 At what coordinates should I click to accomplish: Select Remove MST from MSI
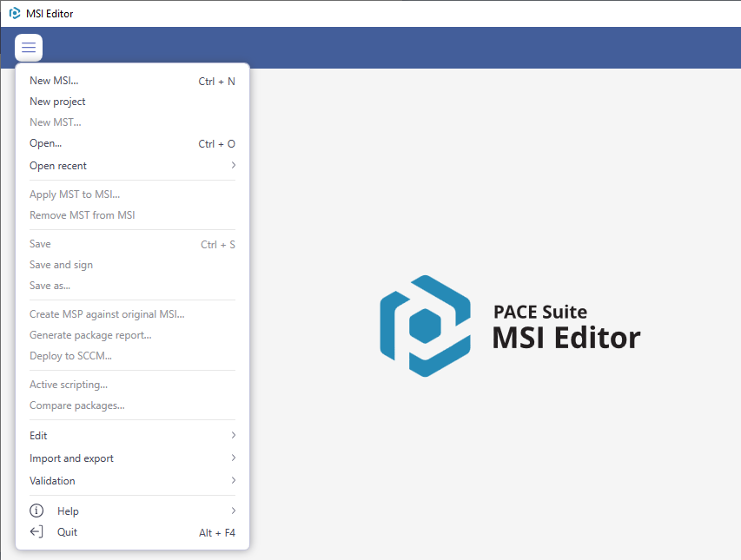[x=132, y=215]
